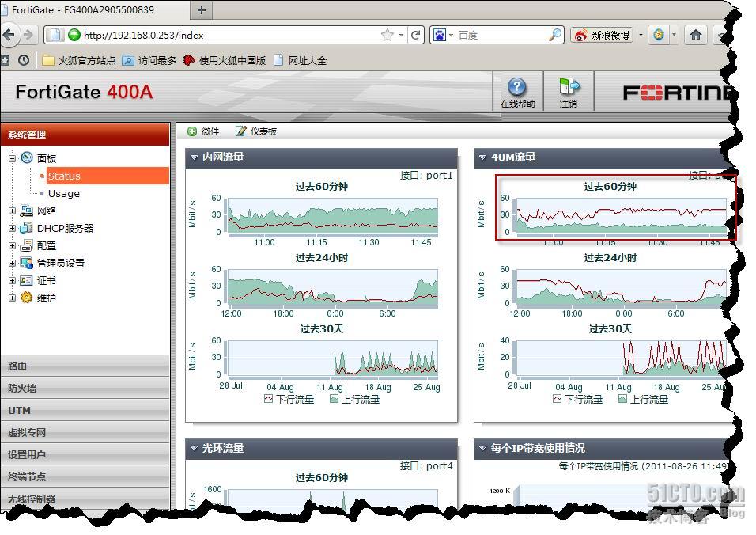Click the 内网流量 过去30天 chart
This screenshot has width=756, height=535.
point(333,359)
